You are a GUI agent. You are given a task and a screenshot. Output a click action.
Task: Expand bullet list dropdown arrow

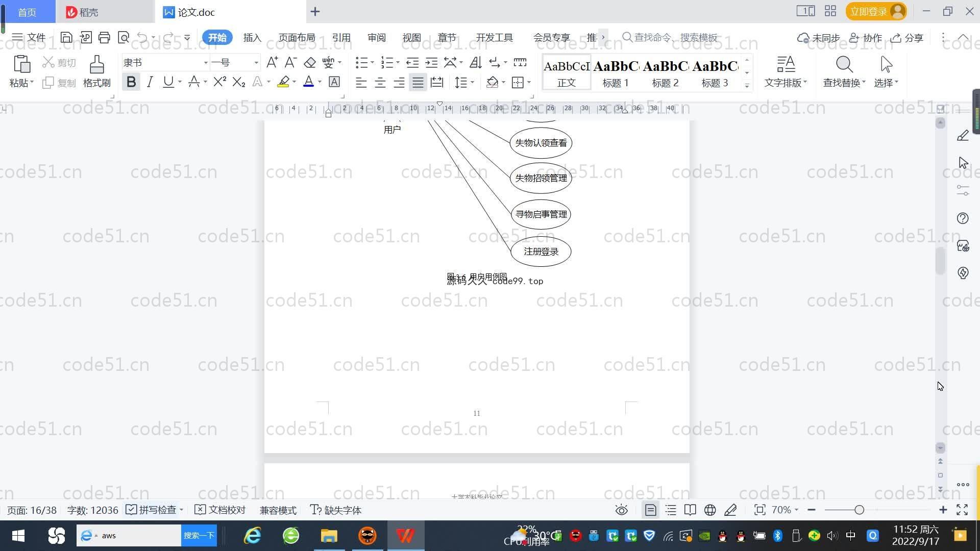(372, 62)
